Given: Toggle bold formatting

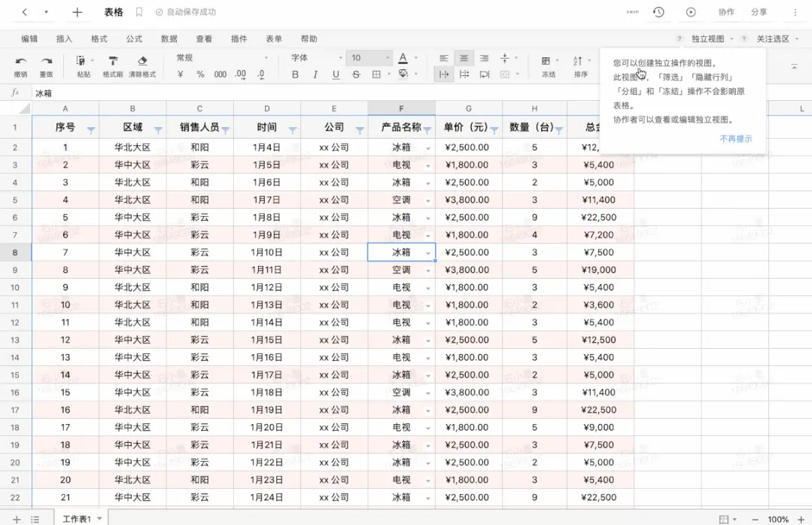Looking at the screenshot, I should point(295,74).
